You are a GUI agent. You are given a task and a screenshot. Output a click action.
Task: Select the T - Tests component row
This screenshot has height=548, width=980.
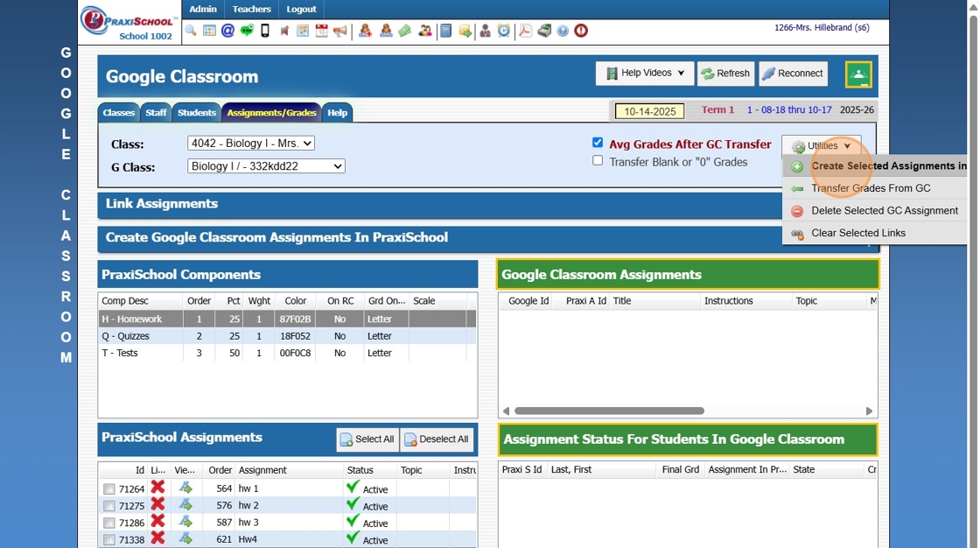[287, 353]
